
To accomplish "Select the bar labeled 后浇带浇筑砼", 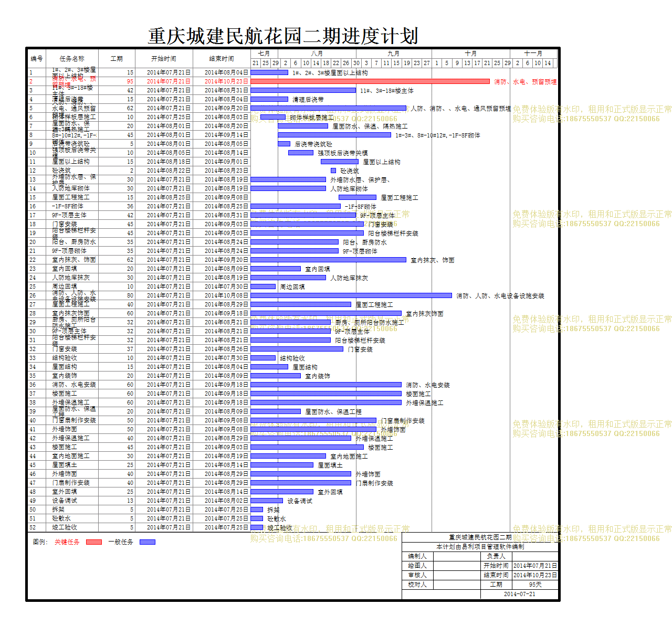I will coord(284,144).
